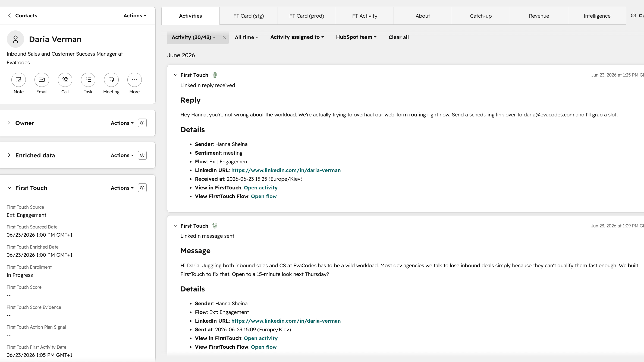
Task: Open the About tab
Action: pyautogui.click(x=423, y=16)
